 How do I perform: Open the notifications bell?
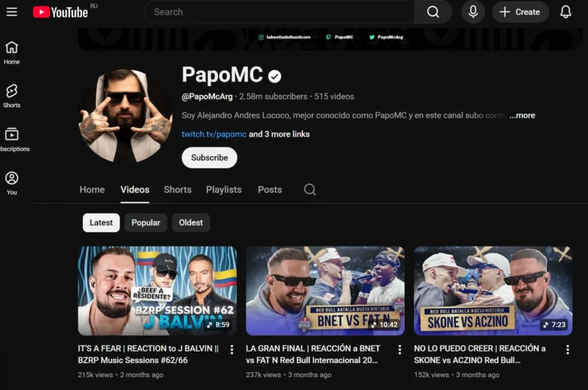pos(565,12)
